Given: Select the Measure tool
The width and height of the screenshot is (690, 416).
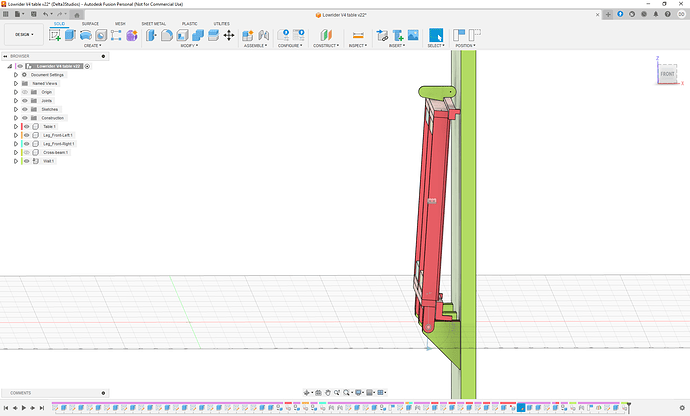Looking at the screenshot, I should pos(358,35).
